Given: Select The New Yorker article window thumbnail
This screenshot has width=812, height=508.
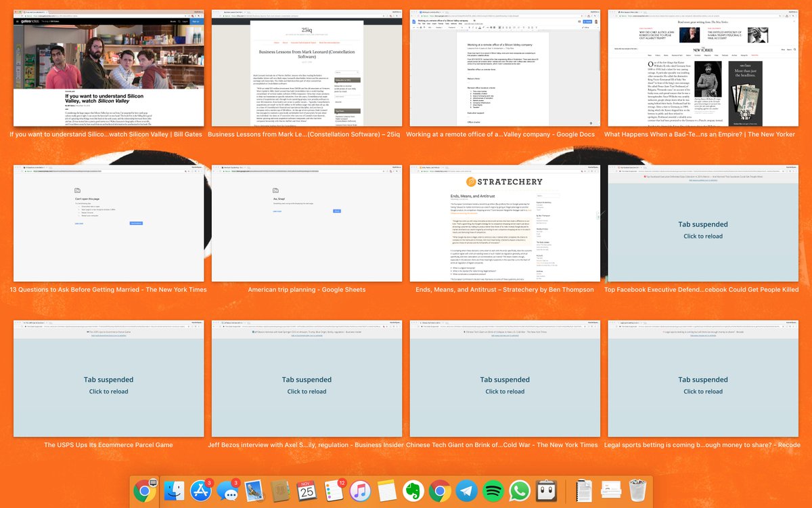Looking at the screenshot, I should click(x=703, y=68).
